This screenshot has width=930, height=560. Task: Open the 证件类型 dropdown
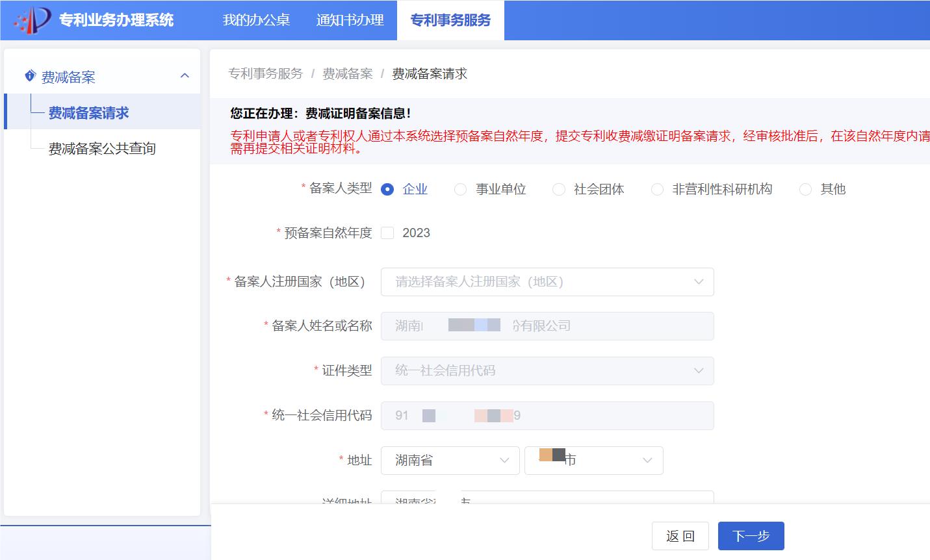tap(547, 371)
